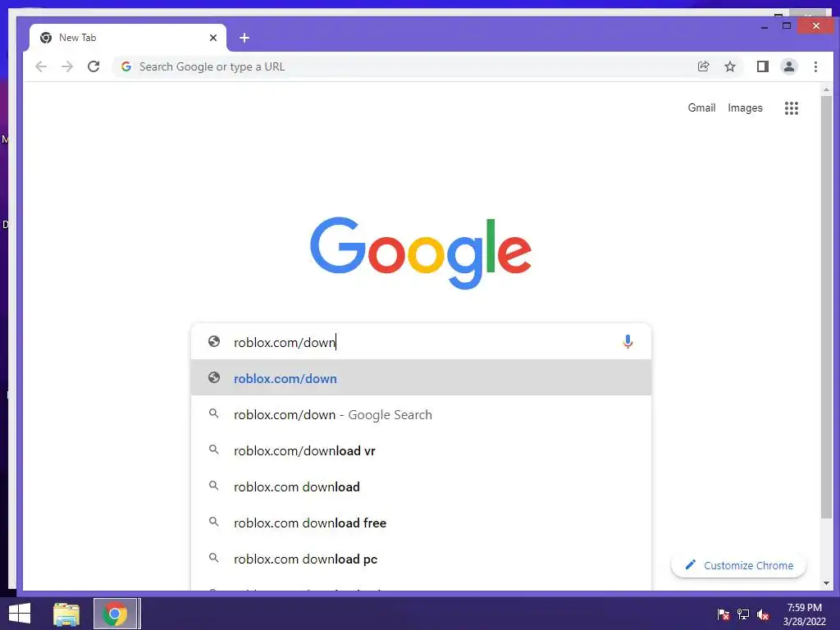The image size is (840, 630).
Task: Open the Chrome profile avatar
Action: point(788,66)
